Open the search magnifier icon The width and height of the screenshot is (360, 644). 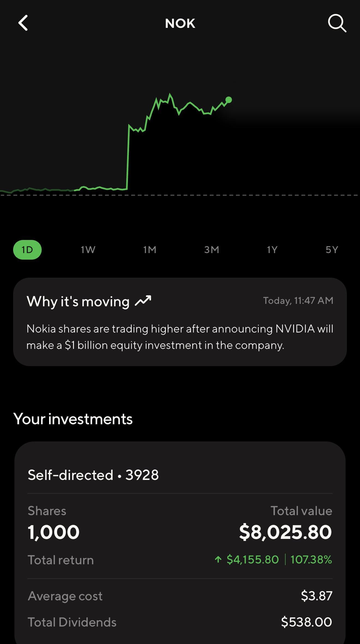(337, 23)
